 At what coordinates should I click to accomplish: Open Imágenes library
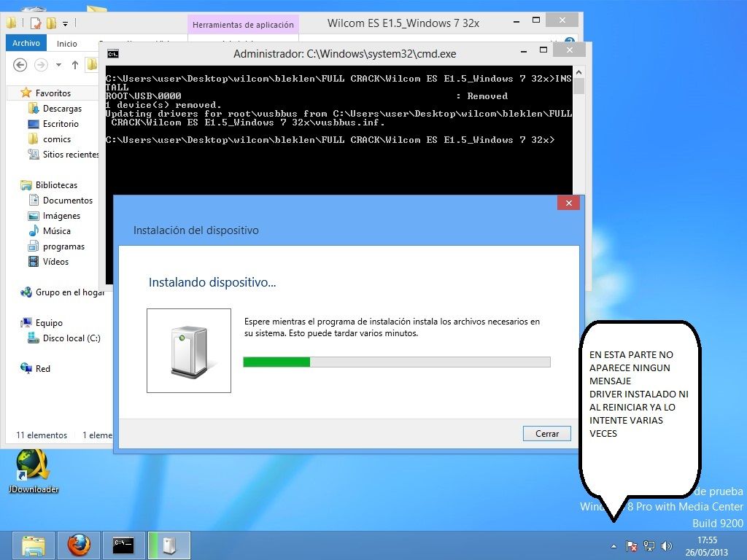tap(61, 216)
